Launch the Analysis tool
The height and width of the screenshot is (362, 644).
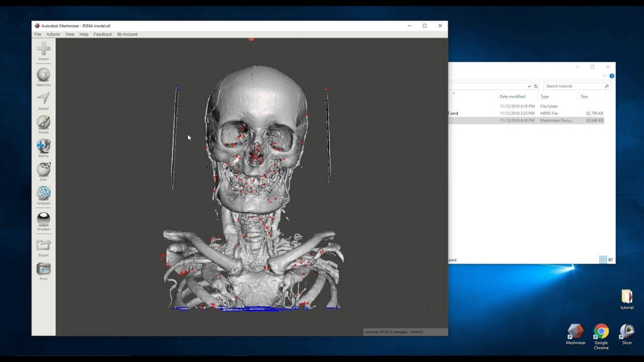43,196
